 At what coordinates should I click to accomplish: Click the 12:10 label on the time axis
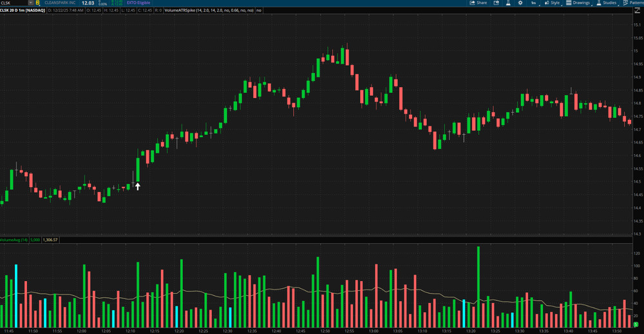coord(130,330)
